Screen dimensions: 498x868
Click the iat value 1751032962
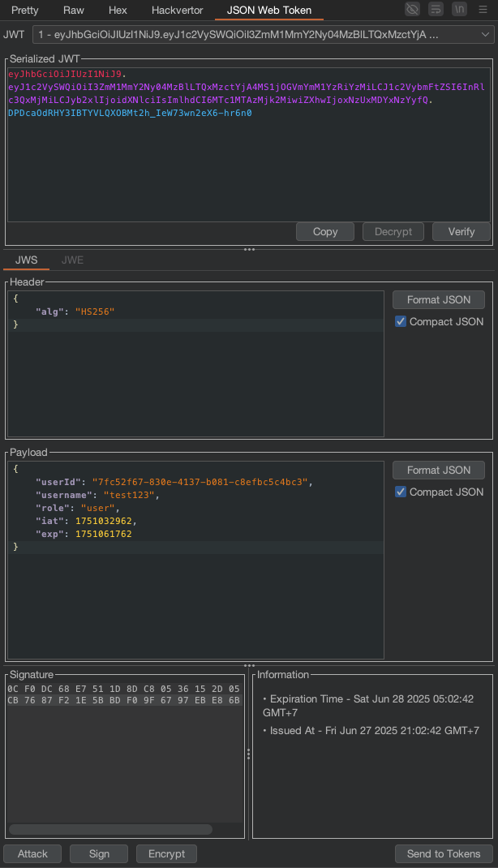104,521
